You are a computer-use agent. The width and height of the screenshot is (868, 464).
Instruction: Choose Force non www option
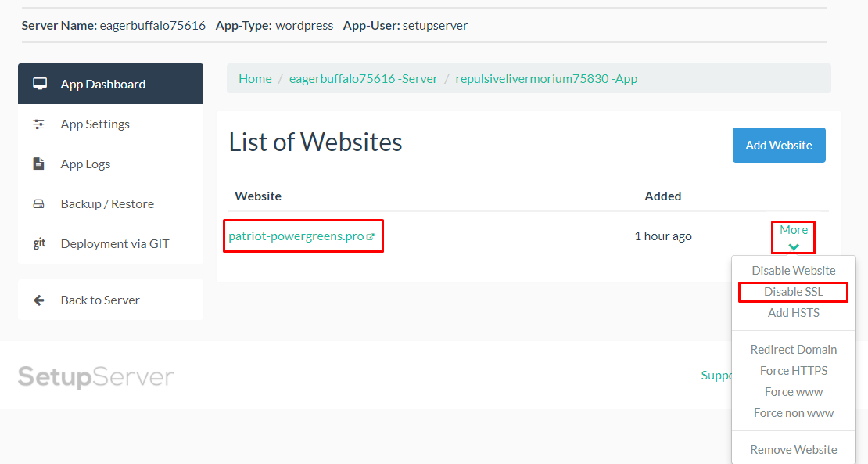pos(793,412)
